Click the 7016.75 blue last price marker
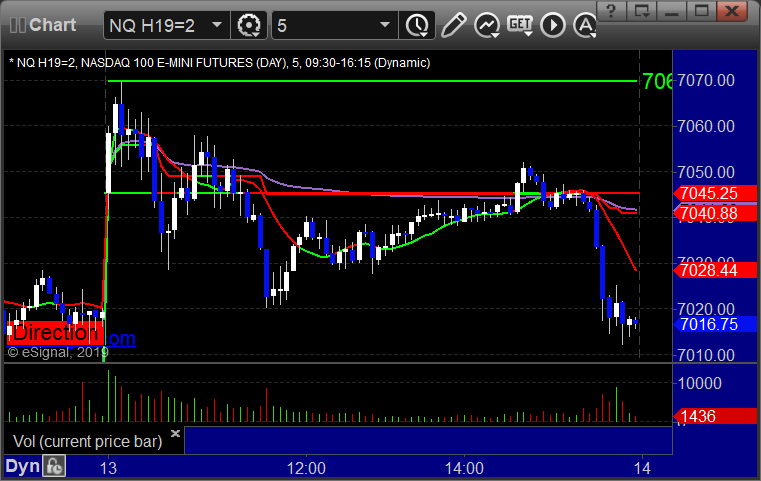 pyautogui.click(x=714, y=324)
